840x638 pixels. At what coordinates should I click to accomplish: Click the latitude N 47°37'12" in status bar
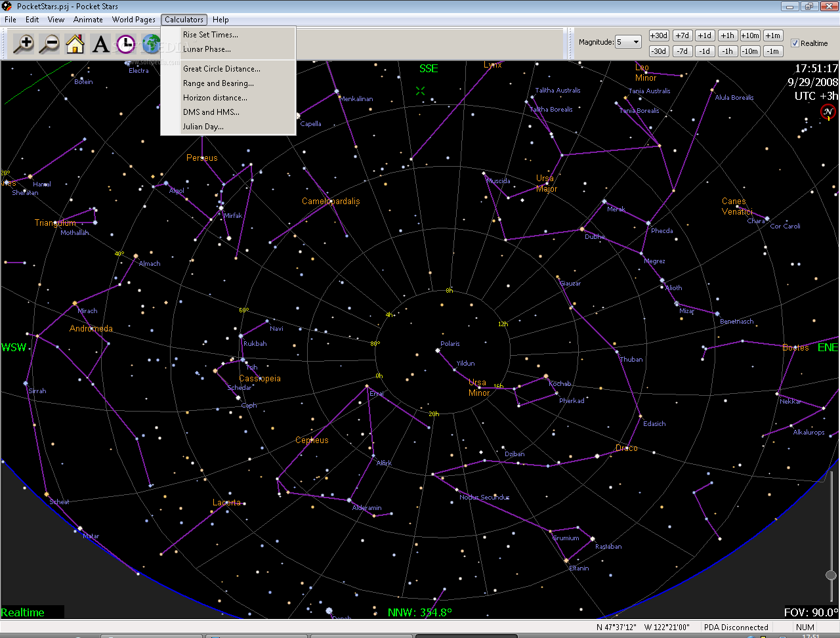616,627
